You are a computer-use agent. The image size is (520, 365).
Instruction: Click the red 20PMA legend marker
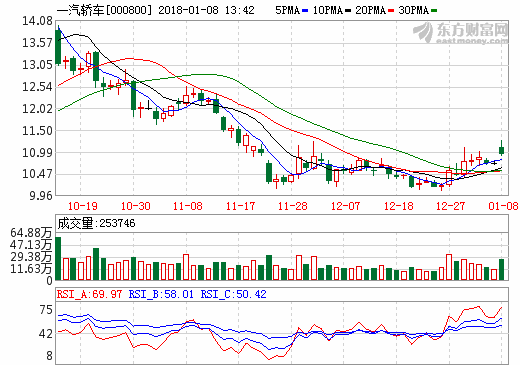pos(391,11)
